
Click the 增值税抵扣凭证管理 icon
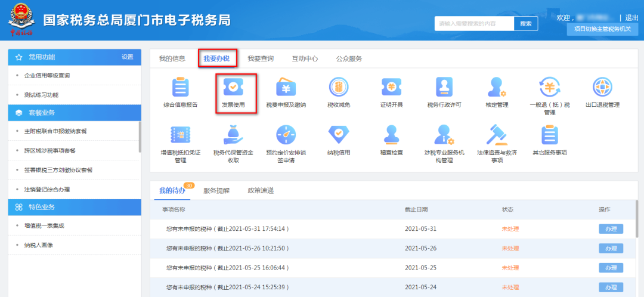pos(179,135)
